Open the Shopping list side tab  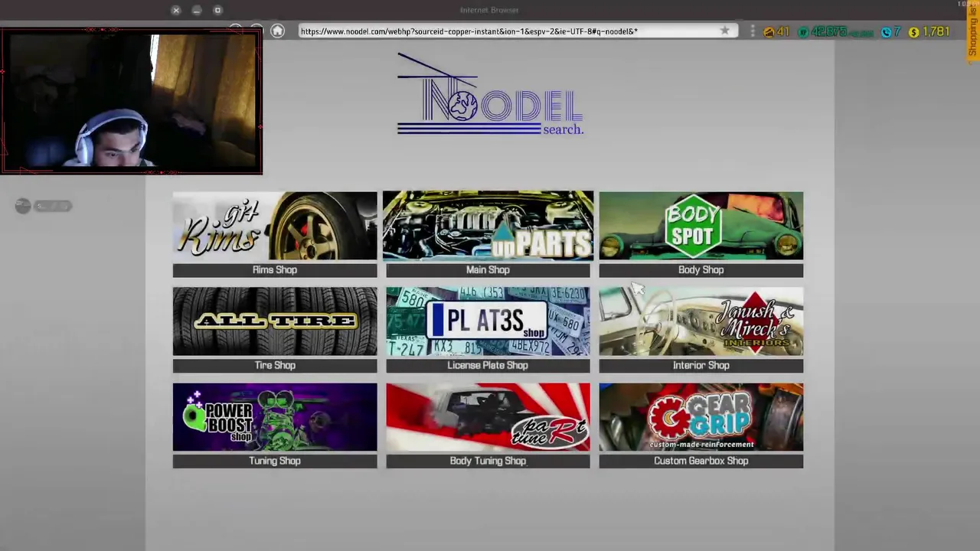[x=973, y=31]
